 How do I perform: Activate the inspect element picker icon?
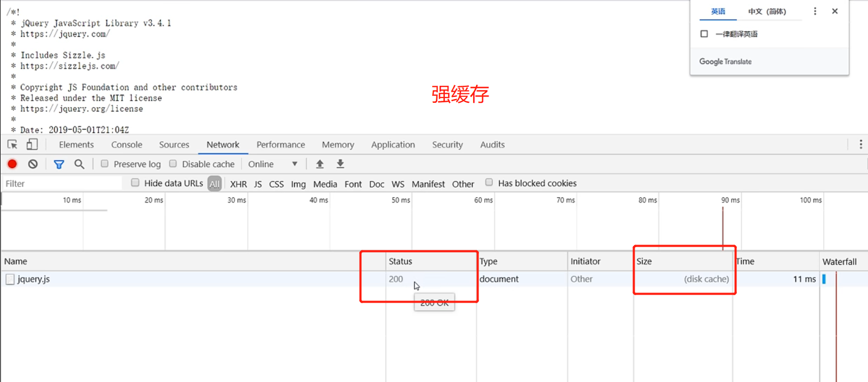coord(12,144)
